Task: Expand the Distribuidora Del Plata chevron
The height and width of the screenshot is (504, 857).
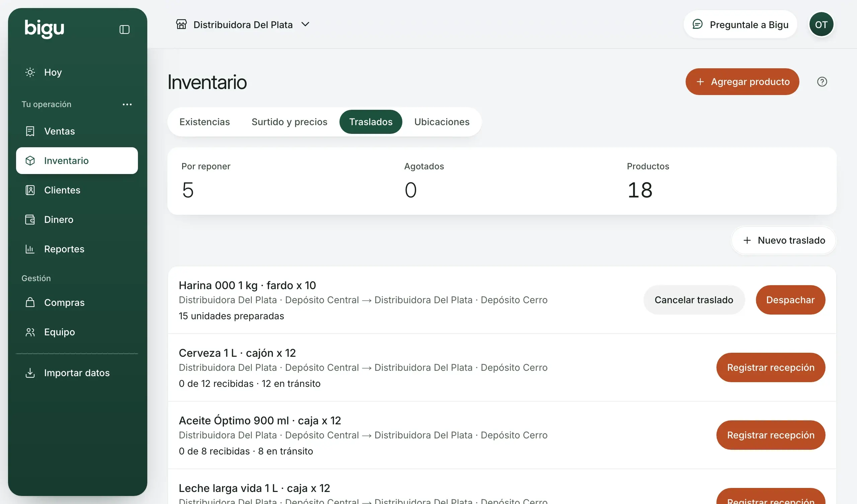Action: pyautogui.click(x=305, y=24)
